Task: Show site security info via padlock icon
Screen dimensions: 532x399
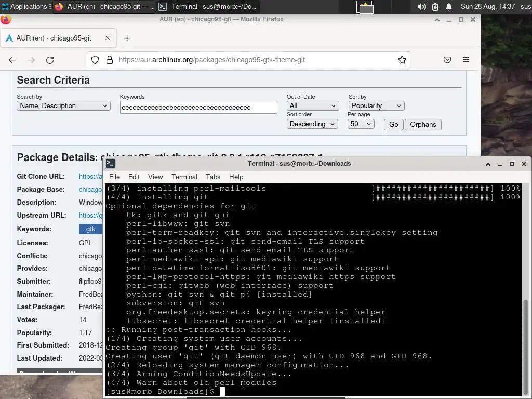Action: point(109,60)
